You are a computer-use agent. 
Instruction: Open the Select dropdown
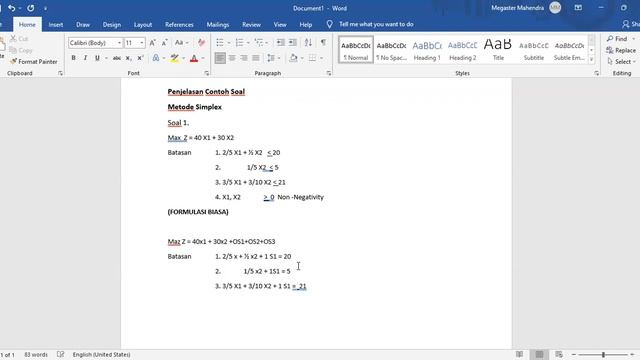pyautogui.click(x=621, y=62)
